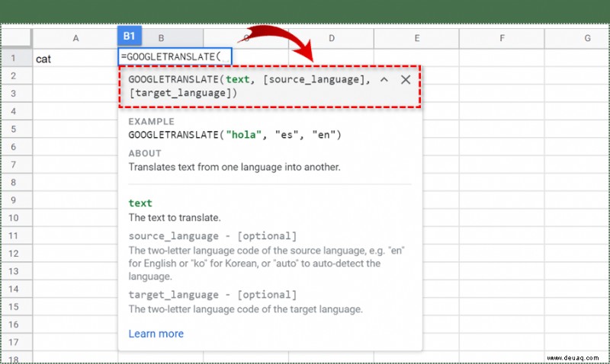This screenshot has height=364, width=610.
Task: Select row 5 header
Action: pyautogui.click(x=16, y=129)
